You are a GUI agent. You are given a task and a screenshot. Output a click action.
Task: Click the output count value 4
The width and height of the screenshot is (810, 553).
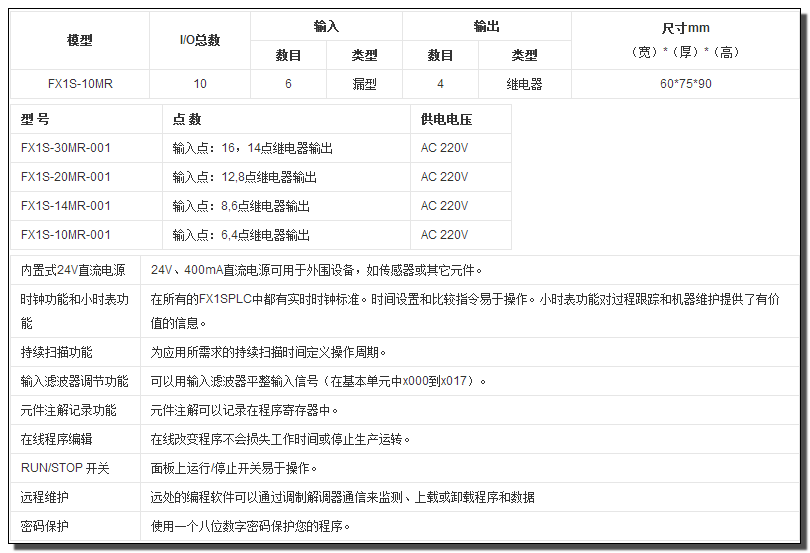(x=440, y=84)
